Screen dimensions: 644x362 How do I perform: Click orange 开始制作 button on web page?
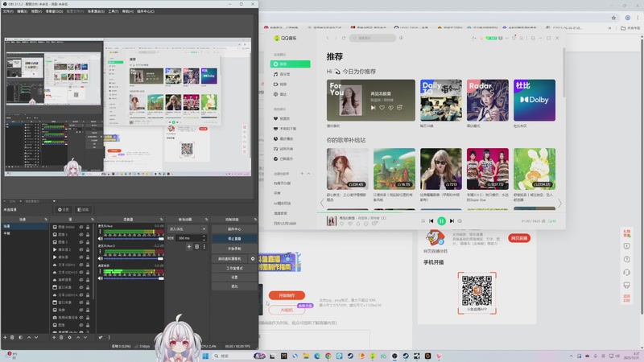(287, 295)
